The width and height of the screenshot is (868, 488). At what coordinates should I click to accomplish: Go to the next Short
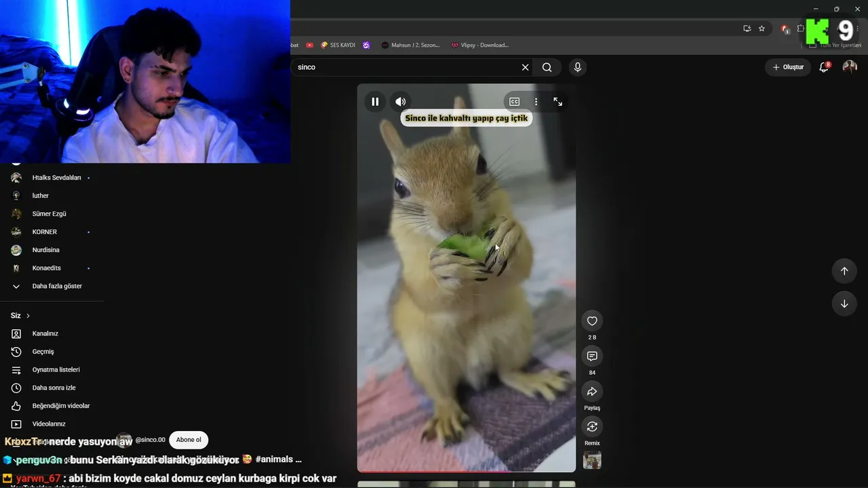coord(844,304)
